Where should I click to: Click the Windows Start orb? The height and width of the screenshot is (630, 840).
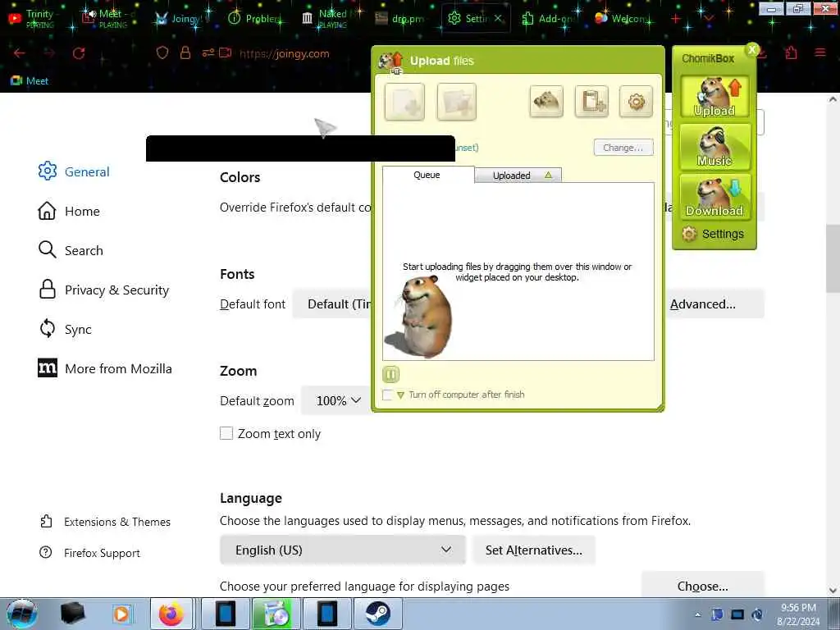point(22,614)
